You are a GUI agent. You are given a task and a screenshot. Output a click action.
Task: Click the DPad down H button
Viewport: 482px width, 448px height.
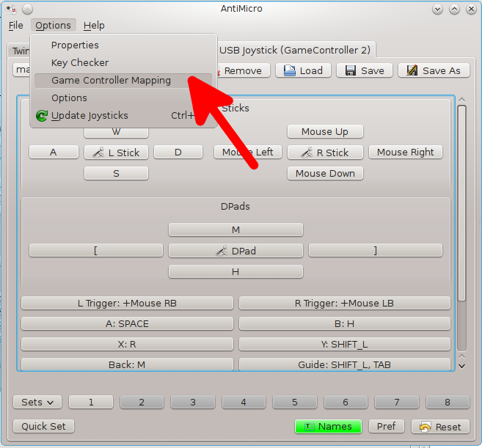235,271
